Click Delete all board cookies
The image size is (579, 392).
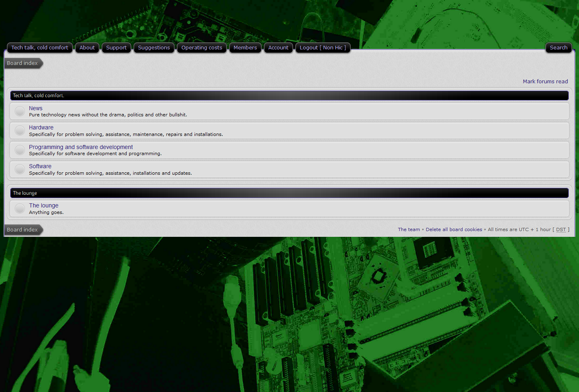(454, 229)
